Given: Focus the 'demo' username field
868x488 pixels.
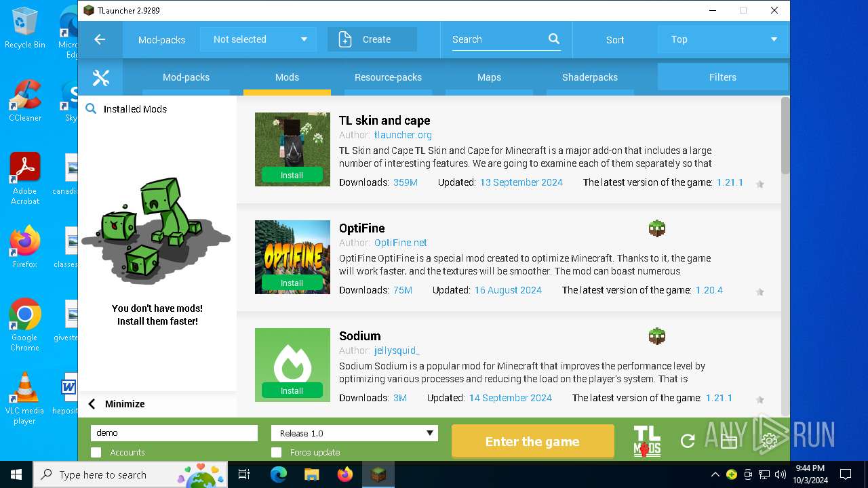Looking at the screenshot, I should (174, 433).
